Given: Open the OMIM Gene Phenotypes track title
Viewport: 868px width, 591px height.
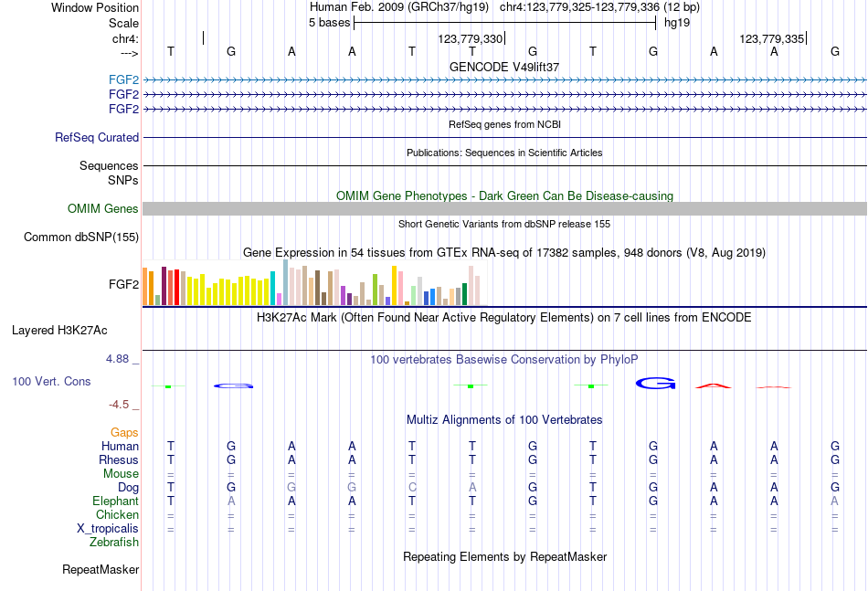Looking at the screenshot, I should [x=504, y=195].
